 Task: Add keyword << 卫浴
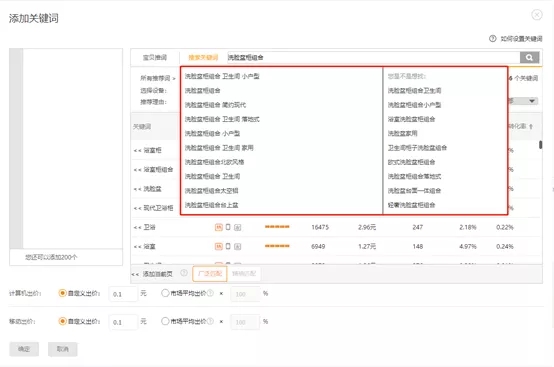pyautogui.click(x=145, y=227)
